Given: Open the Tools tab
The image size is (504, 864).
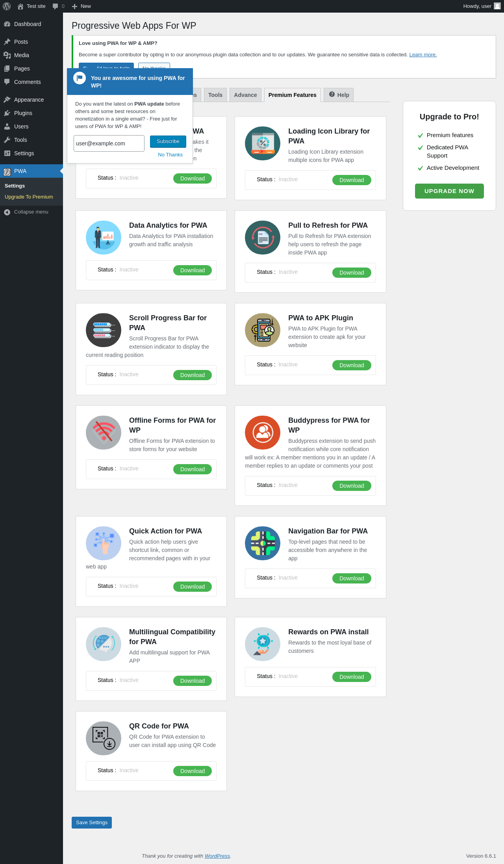Looking at the screenshot, I should (x=215, y=95).
